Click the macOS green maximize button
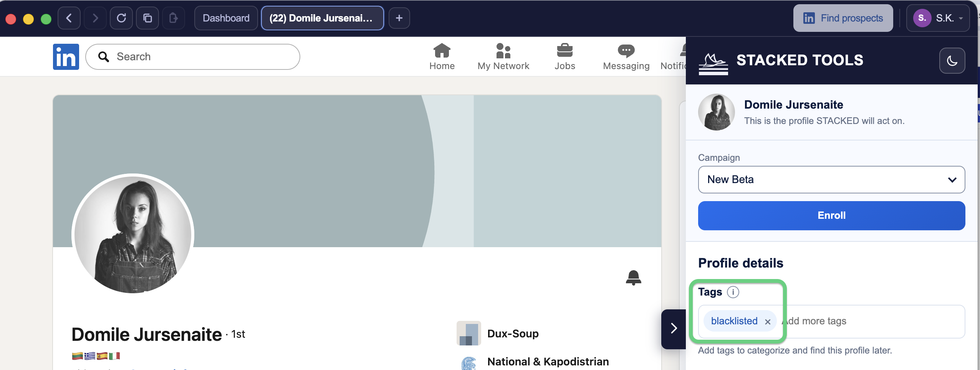Screen dimensions: 980x370 [46, 19]
